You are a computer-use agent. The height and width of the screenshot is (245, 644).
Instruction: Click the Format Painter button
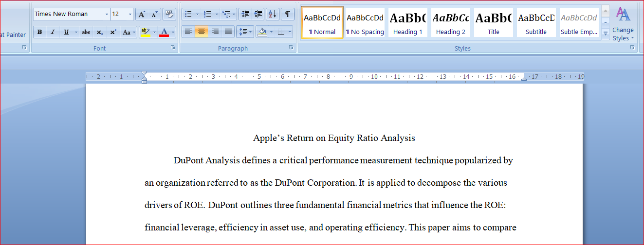(13, 35)
